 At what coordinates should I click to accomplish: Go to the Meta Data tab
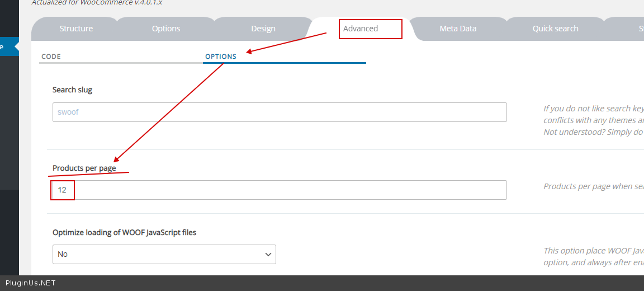click(x=458, y=29)
